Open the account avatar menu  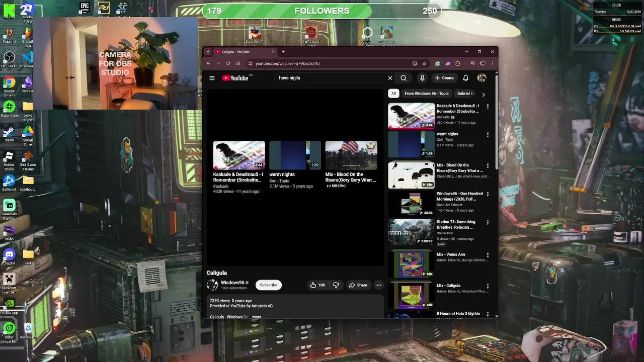point(482,78)
